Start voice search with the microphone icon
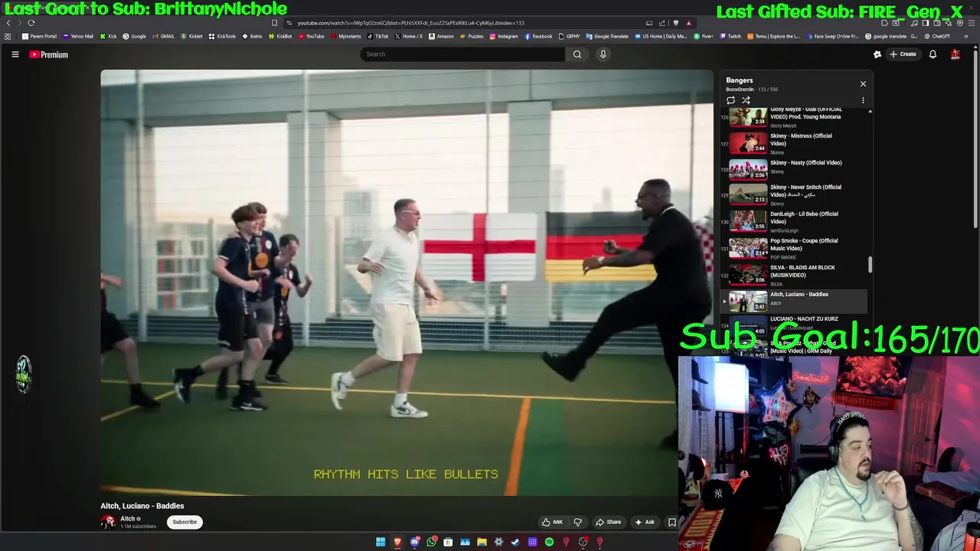 (x=603, y=54)
